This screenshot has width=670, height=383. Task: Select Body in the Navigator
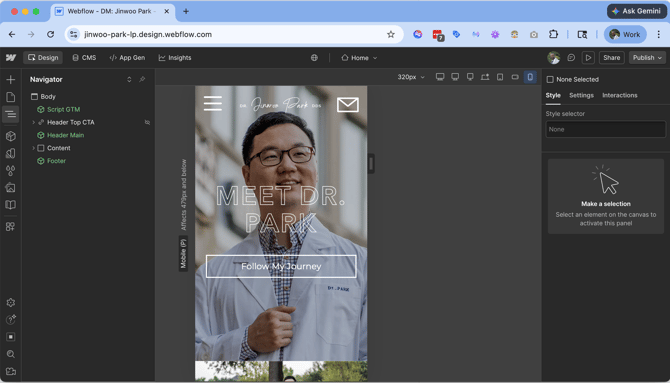tap(48, 97)
